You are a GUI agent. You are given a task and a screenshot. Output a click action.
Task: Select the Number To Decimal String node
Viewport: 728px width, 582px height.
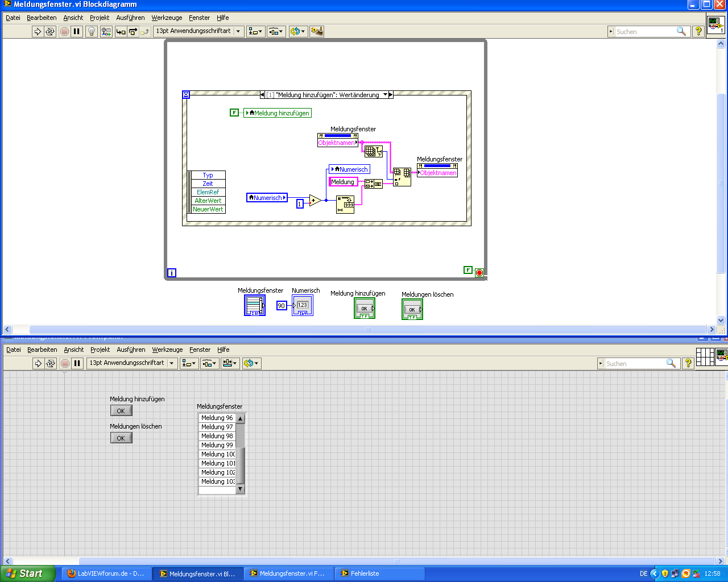point(345,204)
